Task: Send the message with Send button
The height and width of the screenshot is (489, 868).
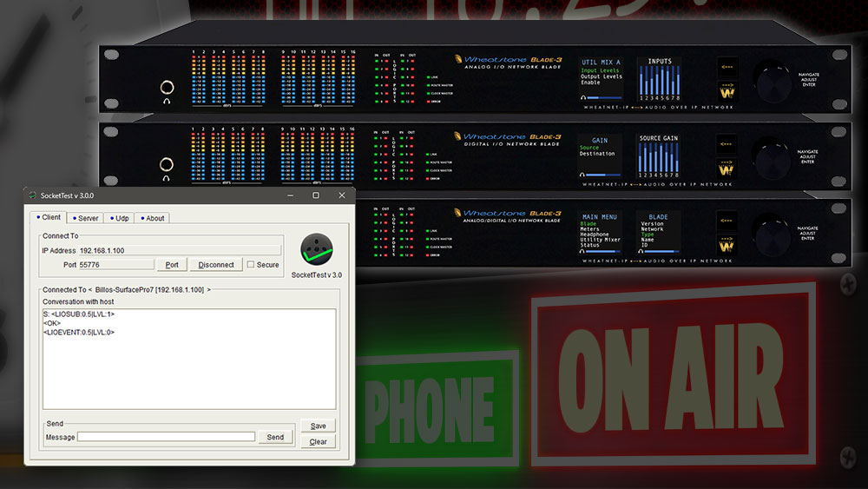Action: [275, 437]
